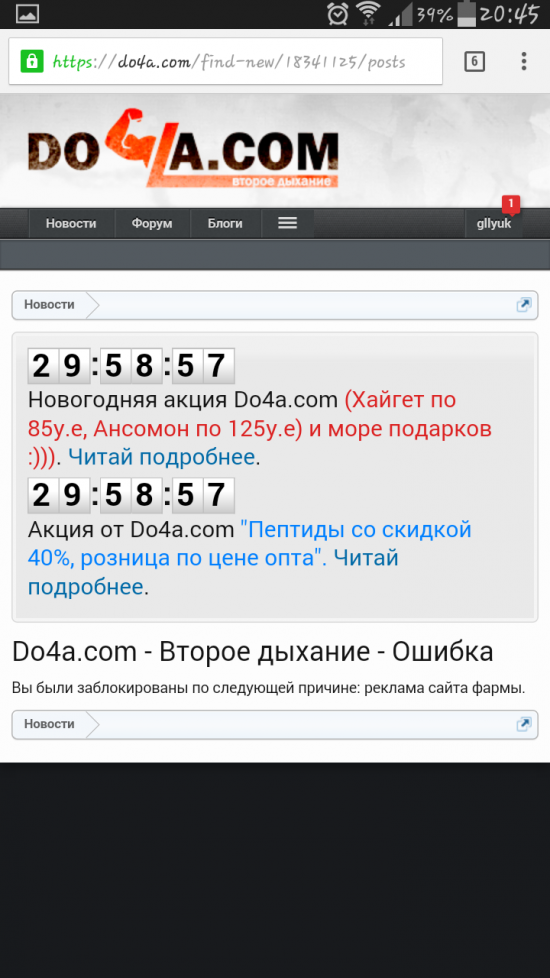
Task: Open 'Читай подробнее' link for Новогодняя акция
Action: 162,457
